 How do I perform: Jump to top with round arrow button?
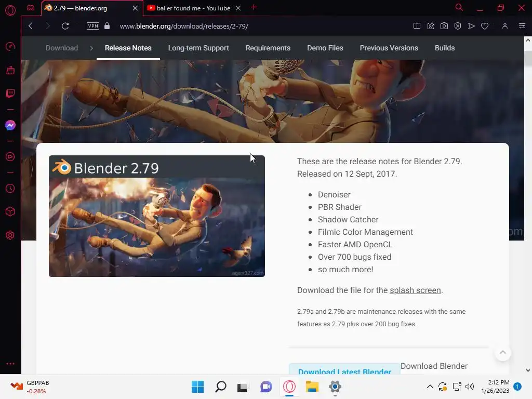pos(503,353)
